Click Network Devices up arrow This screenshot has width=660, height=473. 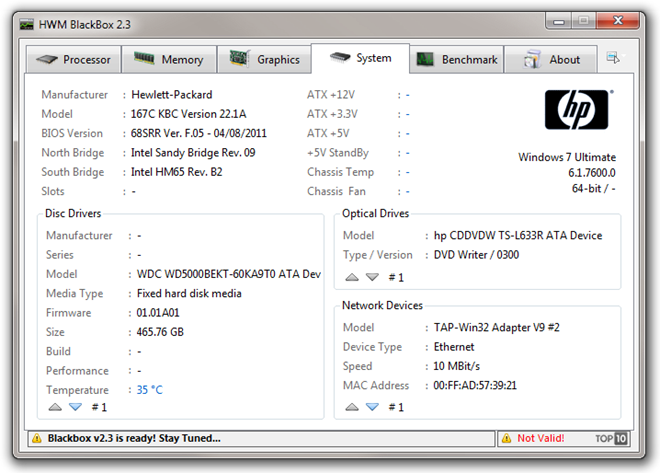click(352, 407)
